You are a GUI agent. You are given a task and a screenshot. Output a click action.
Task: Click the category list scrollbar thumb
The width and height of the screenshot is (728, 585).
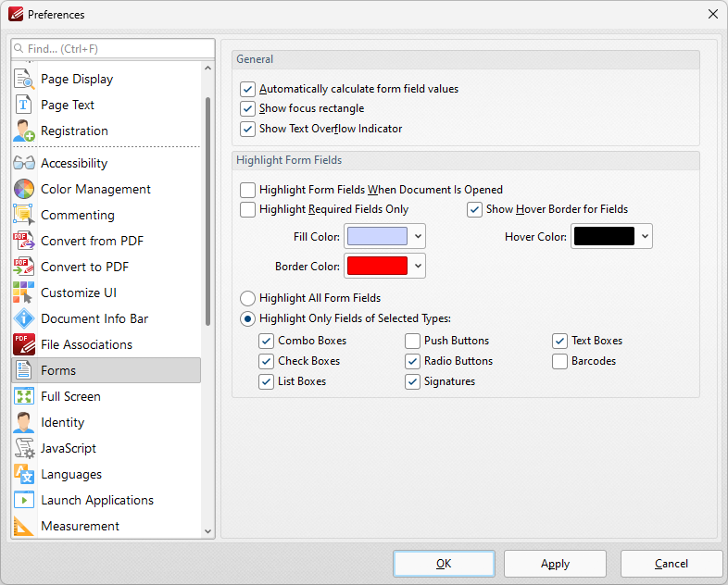pos(208,211)
